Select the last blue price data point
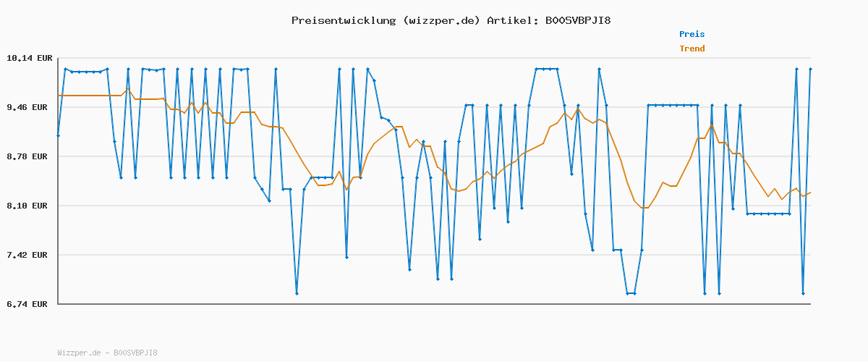868x362 pixels. [x=810, y=69]
